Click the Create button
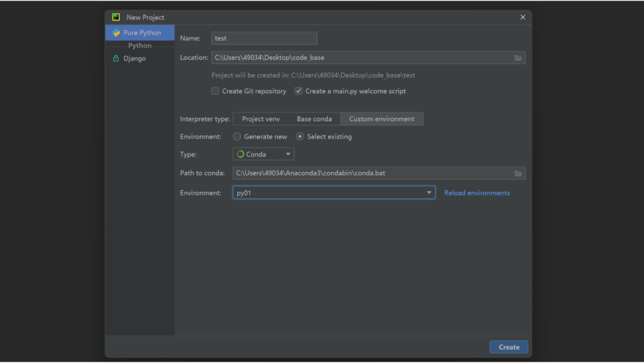Image resolution: width=644 pixels, height=363 pixels. [509, 347]
